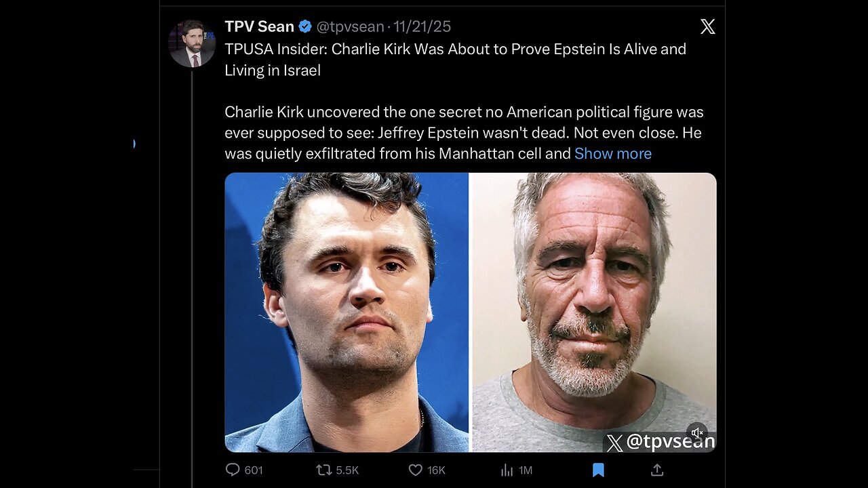Open the right photo of the gray-haired man
Image resolution: width=868 pixels, height=488 pixels.
pos(593,298)
